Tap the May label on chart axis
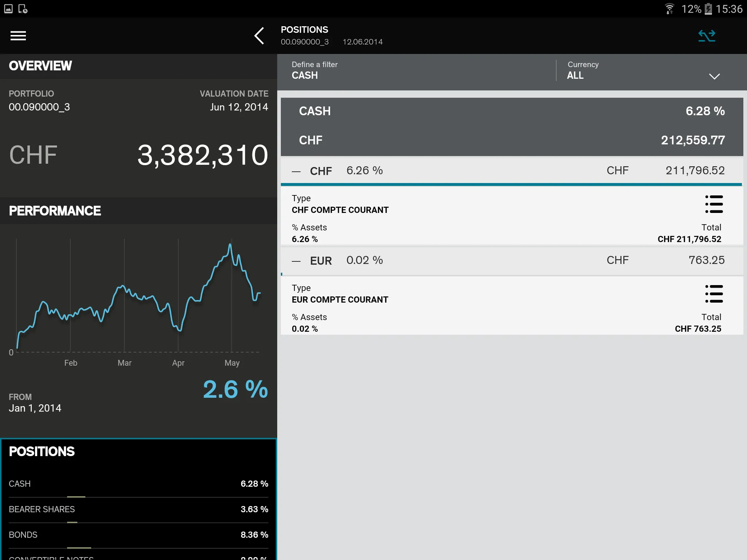 pos(232,363)
